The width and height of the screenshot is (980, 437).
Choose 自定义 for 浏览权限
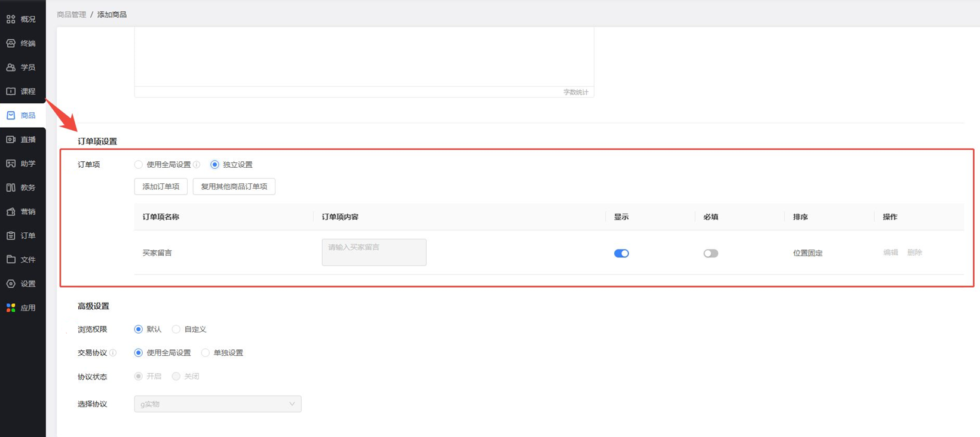tap(176, 330)
